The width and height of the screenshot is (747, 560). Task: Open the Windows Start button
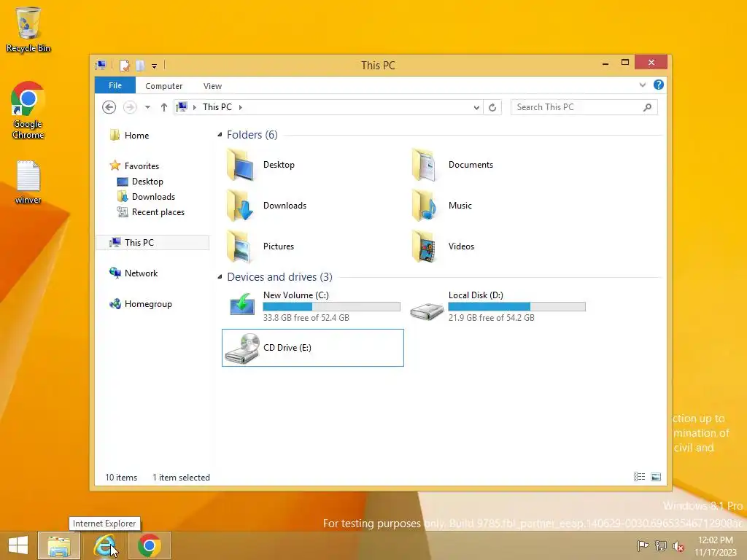point(18,545)
